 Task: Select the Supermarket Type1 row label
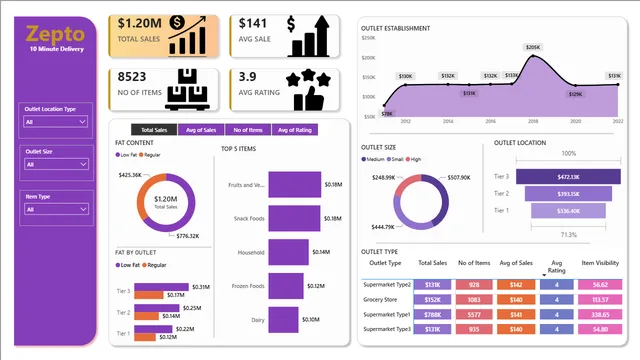click(x=387, y=315)
